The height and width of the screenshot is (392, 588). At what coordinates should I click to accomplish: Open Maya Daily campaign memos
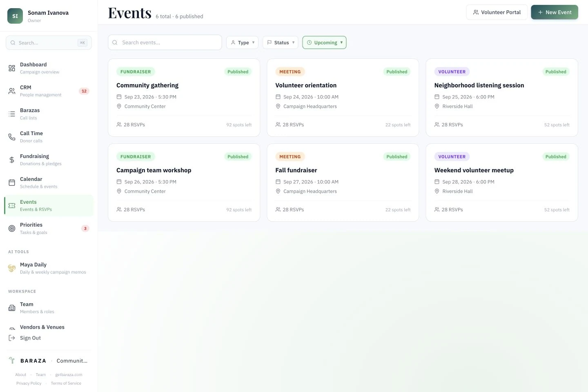49,268
